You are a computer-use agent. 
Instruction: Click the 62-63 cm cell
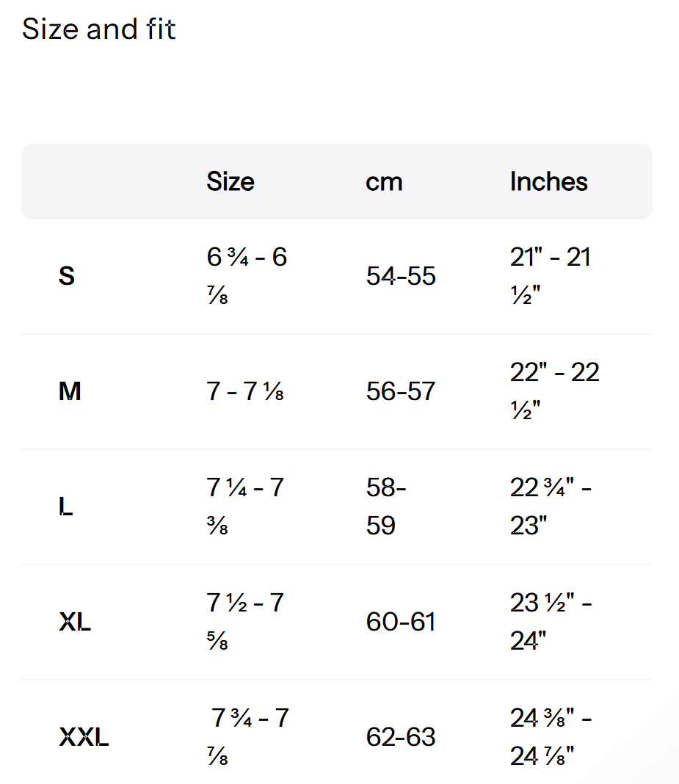point(401,737)
